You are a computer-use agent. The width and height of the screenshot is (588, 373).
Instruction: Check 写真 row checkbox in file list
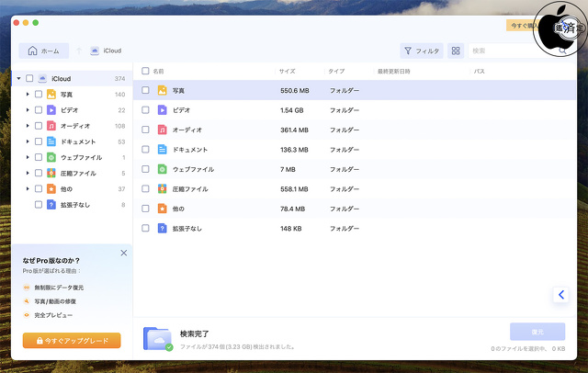point(145,90)
